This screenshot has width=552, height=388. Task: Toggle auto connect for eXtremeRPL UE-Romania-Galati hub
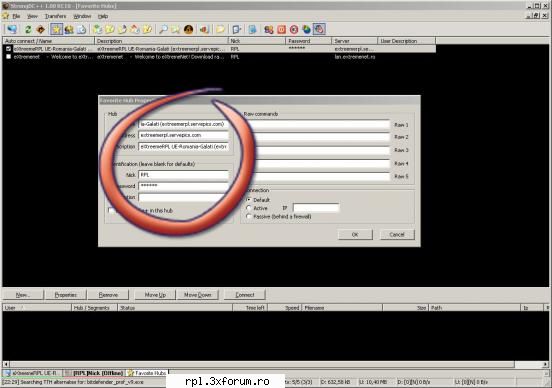(x=8, y=49)
